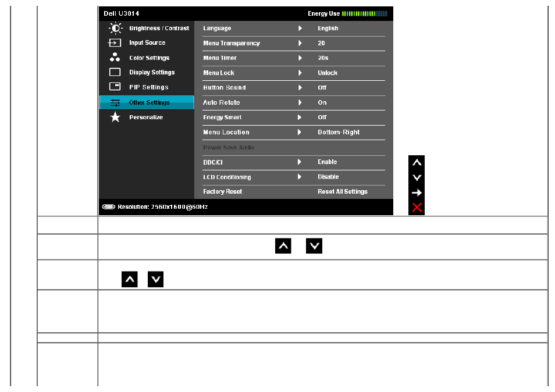
Task: Click the Reset All Settings option
Action: (343, 192)
